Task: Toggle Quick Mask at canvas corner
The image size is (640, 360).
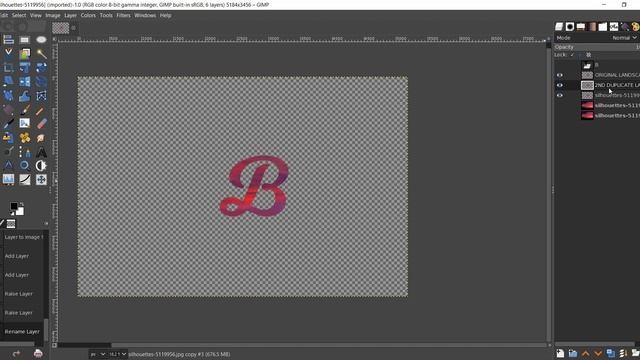Action: click(x=54, y=345)
